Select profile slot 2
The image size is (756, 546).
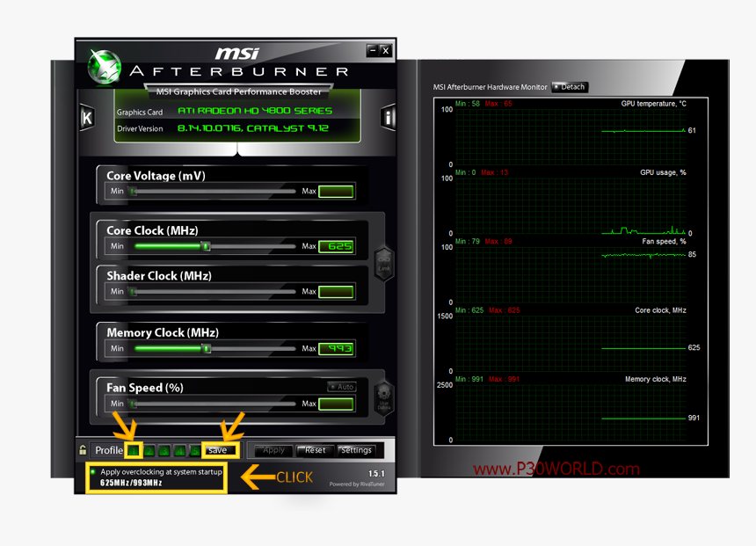(x=149, y=451)
